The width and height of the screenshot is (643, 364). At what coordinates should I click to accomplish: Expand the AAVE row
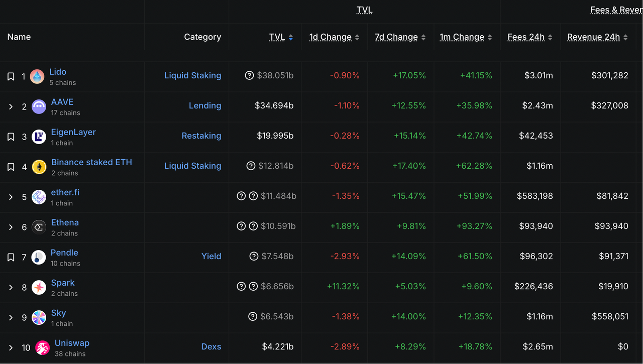click(11, 106)
